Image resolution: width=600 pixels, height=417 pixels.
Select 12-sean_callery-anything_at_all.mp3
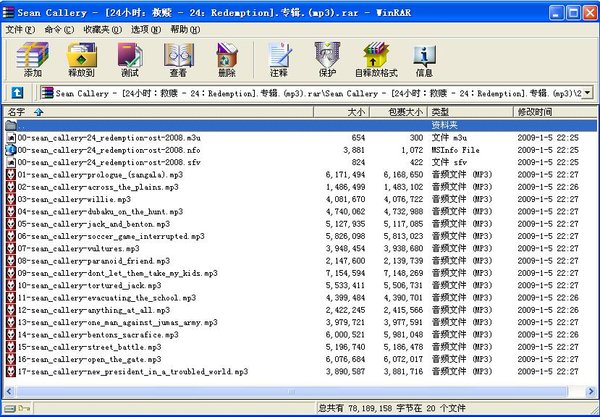click(x=94, y=310)
